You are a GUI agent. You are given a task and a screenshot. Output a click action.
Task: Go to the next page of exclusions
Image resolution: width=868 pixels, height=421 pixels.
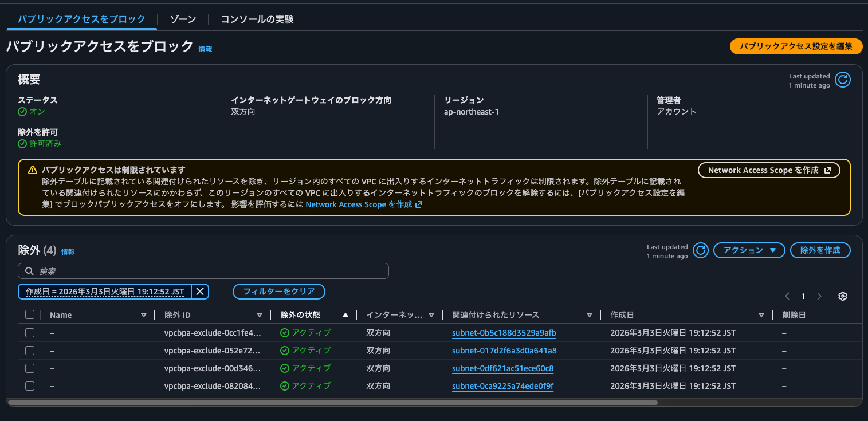coord(819,296)
